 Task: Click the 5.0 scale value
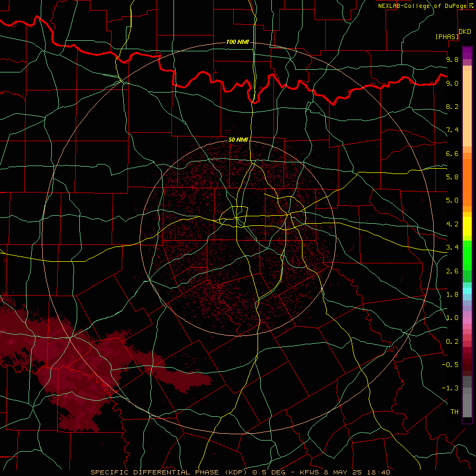[x=452, y=200]
